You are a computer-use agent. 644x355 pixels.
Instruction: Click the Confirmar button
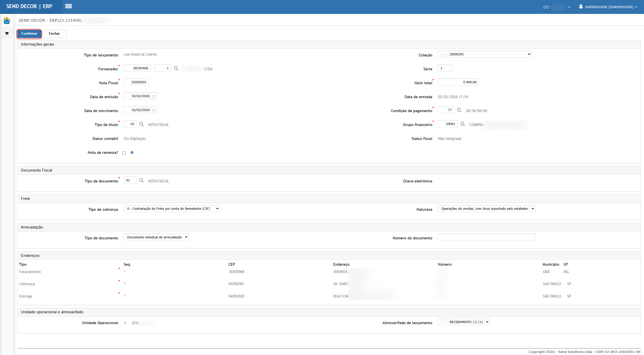(29, 34)
